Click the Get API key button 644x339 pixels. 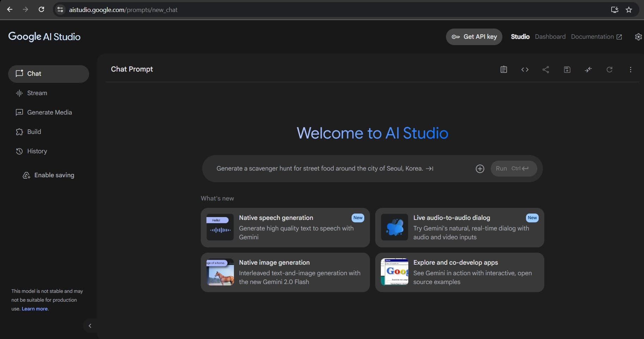(x=474, y=37)
